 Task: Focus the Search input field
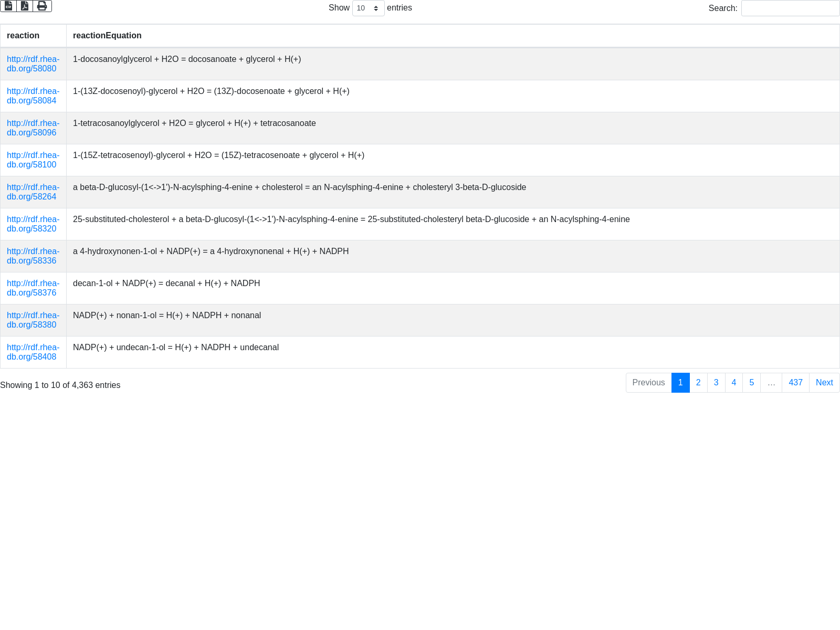(x=790, y=8)
